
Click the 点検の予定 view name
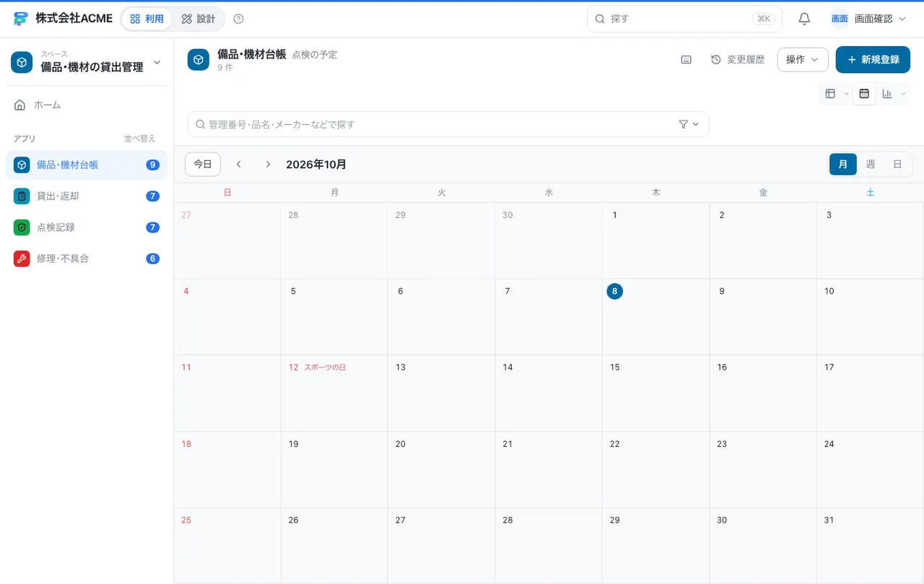pos(315,55)
